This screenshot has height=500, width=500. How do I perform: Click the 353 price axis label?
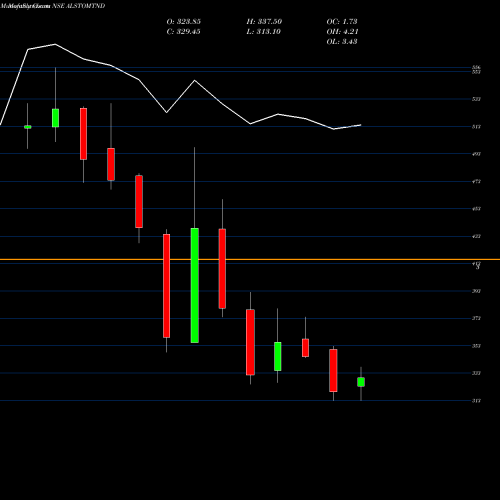(x=476, y=346)
